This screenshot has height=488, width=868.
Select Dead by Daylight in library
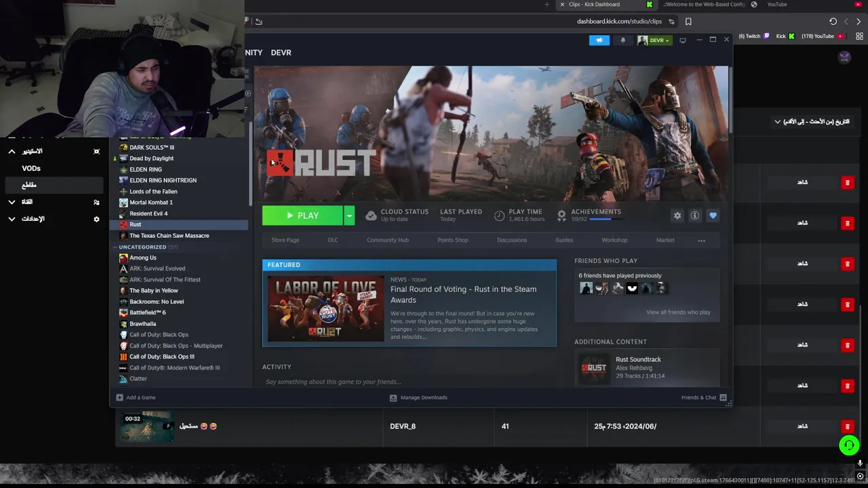[151, 158]
